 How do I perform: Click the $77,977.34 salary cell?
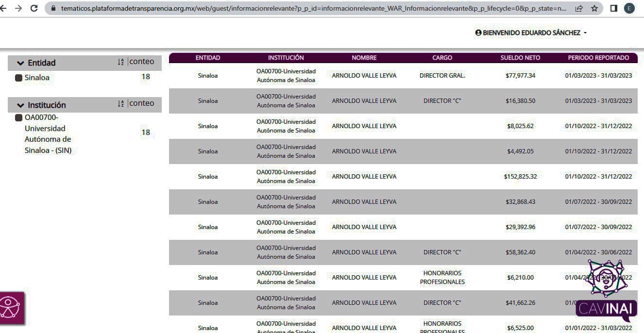coord(521,76)
